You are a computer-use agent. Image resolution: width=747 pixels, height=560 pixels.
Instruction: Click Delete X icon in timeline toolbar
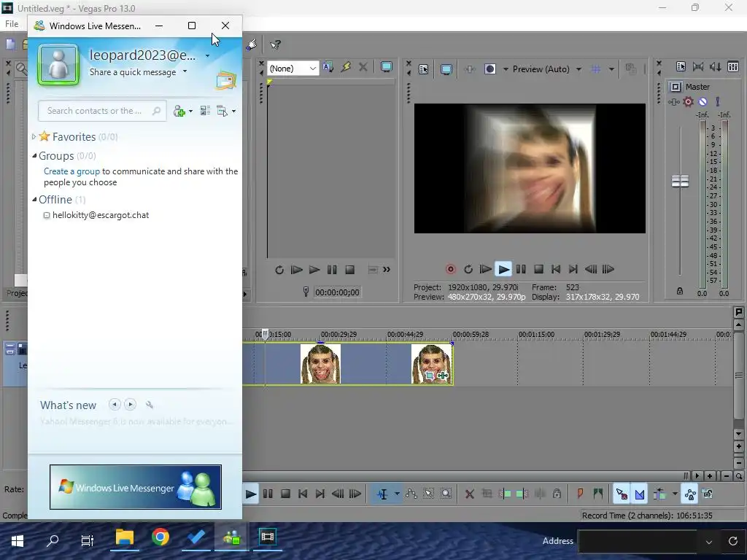point(469,494)
